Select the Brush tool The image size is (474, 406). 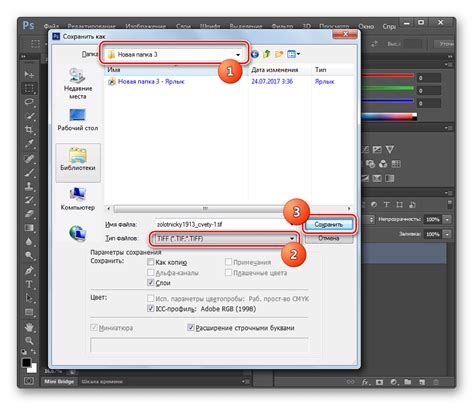[29, 172]
